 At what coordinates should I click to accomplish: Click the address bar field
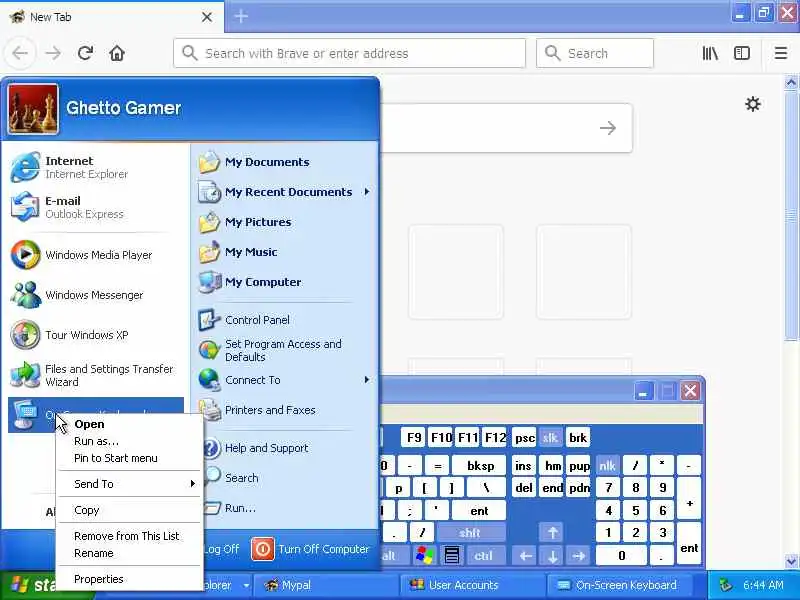pos(349,53)
